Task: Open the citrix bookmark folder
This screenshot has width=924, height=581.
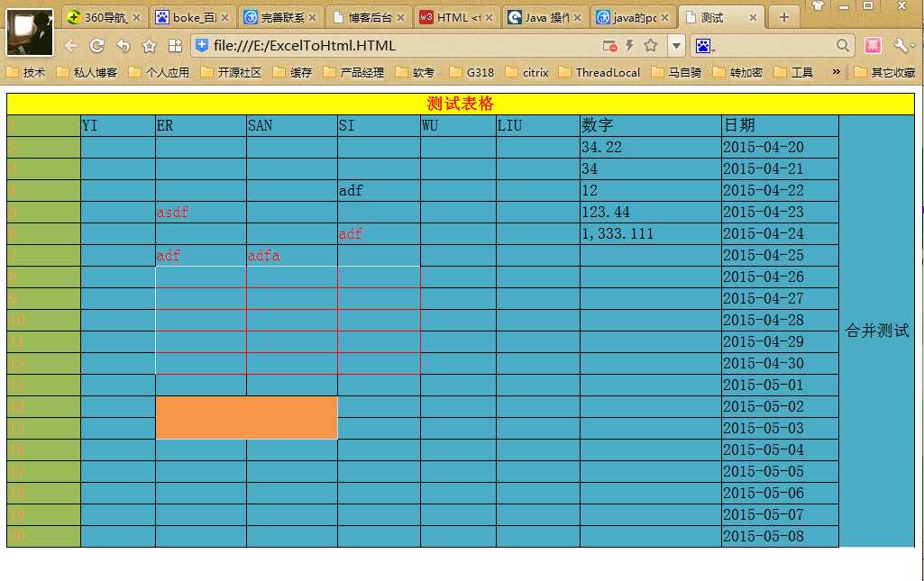Action: pos(527,72)
